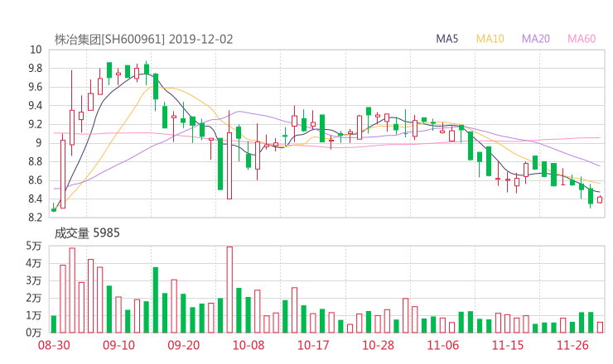Click the 1万 volume axis label
The height and width of the screenshot is (364, 613).
tap(34, 315)
